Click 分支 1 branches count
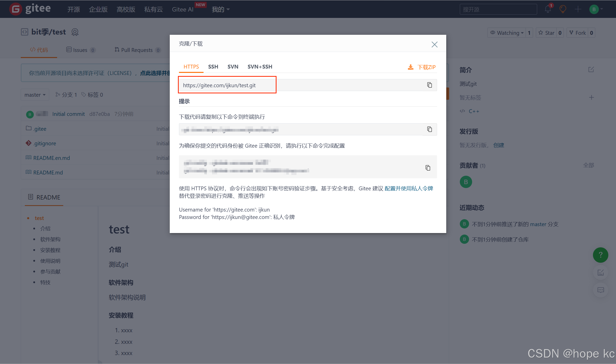The width and height of the screenshot is (616, 364). click(x=66, y=95)
